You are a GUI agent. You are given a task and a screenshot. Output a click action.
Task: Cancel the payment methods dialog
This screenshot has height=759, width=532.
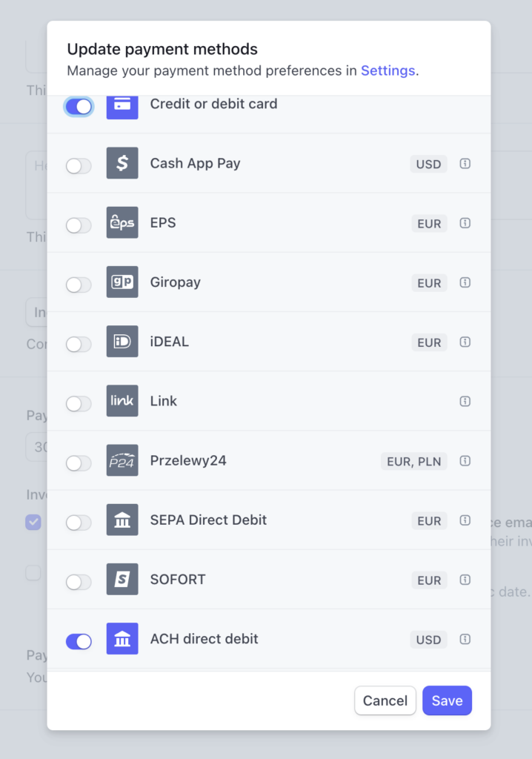tap(385, 700)
